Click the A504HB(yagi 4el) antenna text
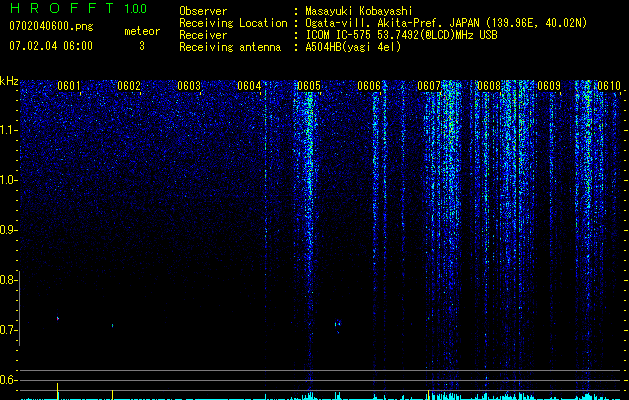Image resolution: width=629 pixels, height=400 pixels. click(x=353, y=47)
